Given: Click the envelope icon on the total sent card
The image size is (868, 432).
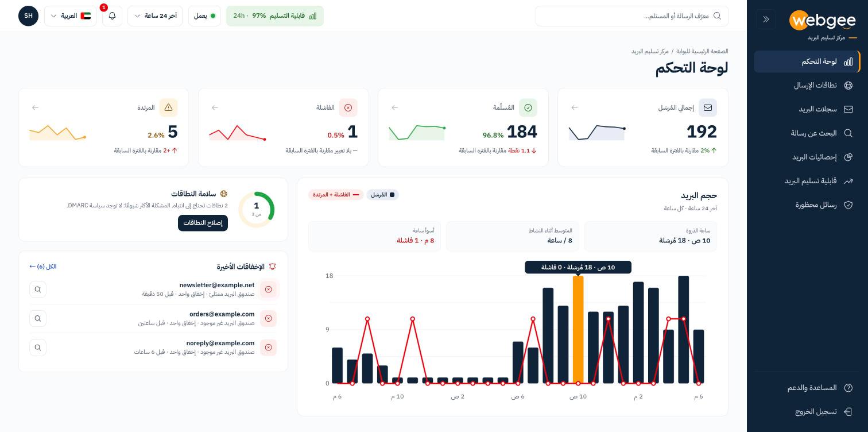Looking at the screenshot, I should [708, 107].
